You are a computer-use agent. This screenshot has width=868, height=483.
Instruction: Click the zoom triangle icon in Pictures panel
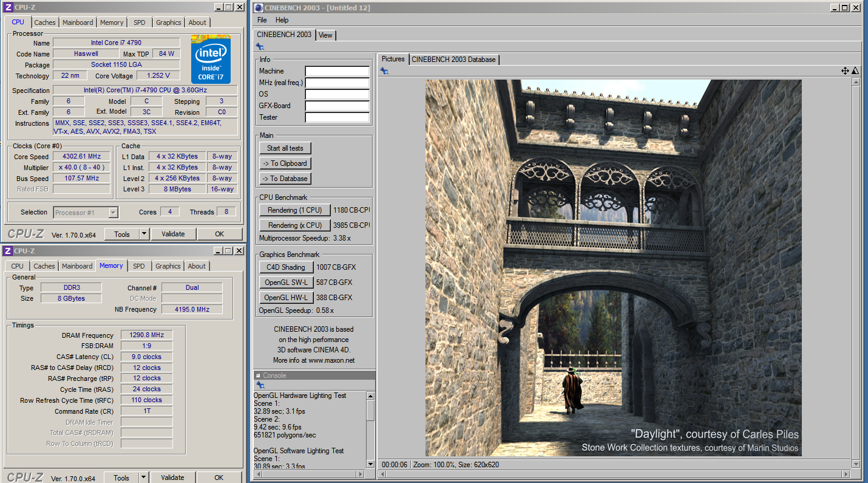pyautogui.click(x=855, y=71)
